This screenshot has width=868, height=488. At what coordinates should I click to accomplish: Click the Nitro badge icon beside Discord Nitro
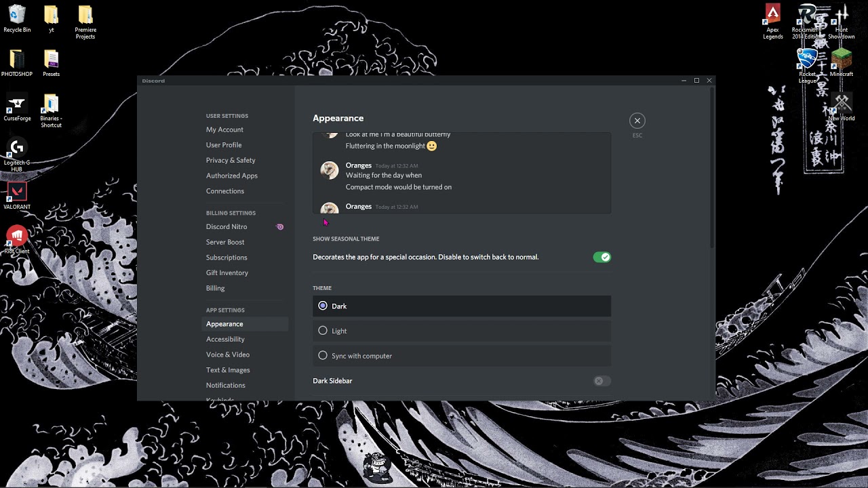(x=280, y=227)
